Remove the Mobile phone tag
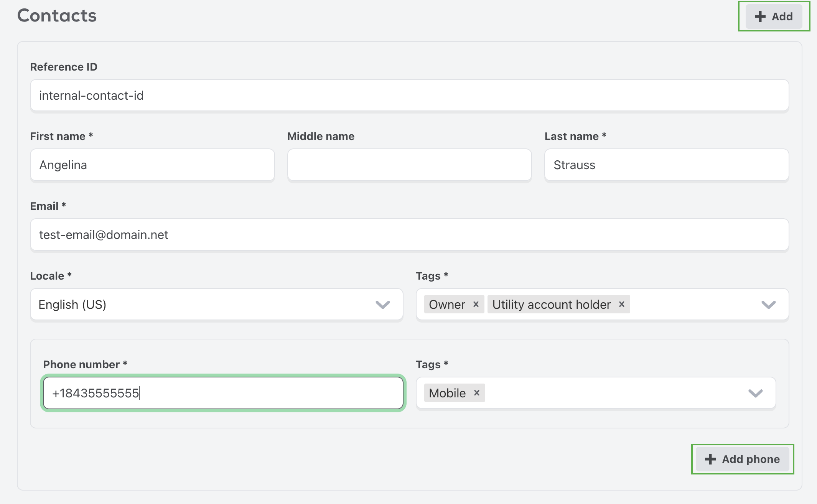The height and width of the screenshot is (504, 817). click(477, 393)
